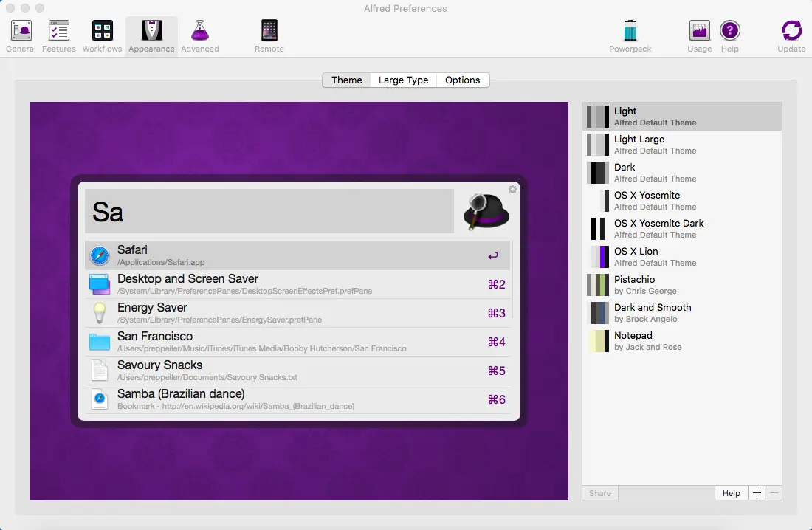Click the Desktop and Screen Saver icon

pos(100,284)
